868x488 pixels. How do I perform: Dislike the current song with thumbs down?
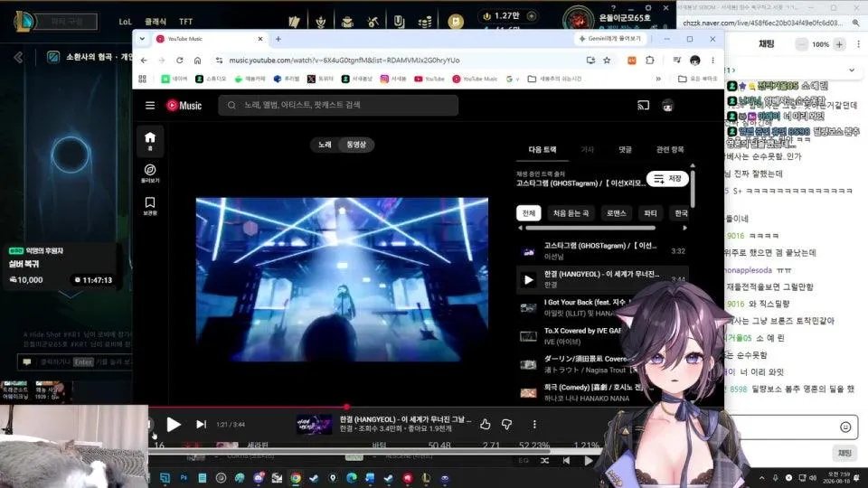(x=506, y=425)
